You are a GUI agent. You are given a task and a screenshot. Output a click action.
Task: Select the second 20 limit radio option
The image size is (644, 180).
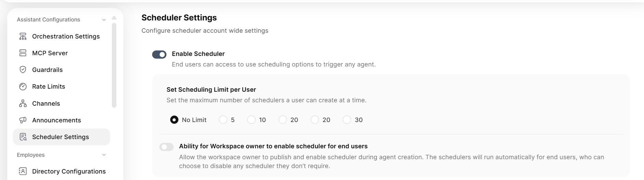[315, 120]
